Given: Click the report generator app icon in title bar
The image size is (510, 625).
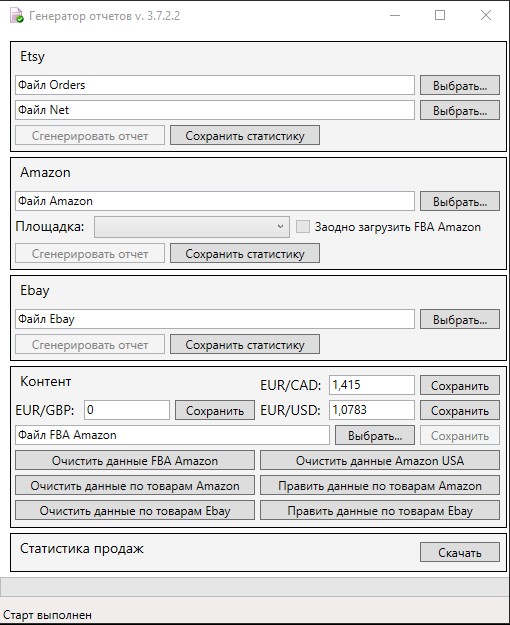Looking at the screenshot, I should [16, 16].
